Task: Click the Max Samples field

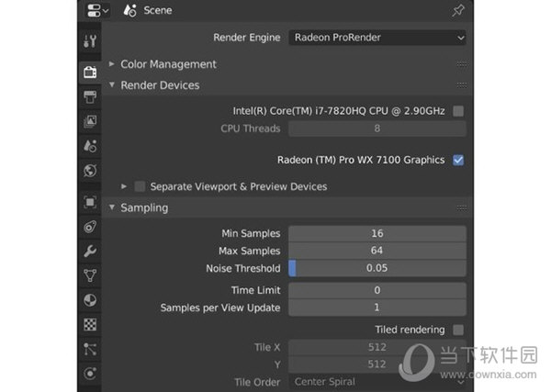Action: (x=377, y=251)
